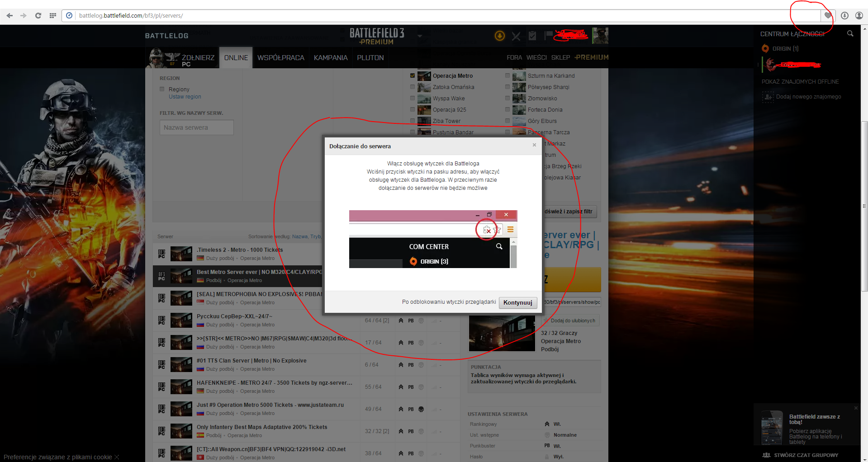The height and width of the screenshot is (462, 868).
Task: Click the BATTLELOG logo link
Action: click(166, 36)
